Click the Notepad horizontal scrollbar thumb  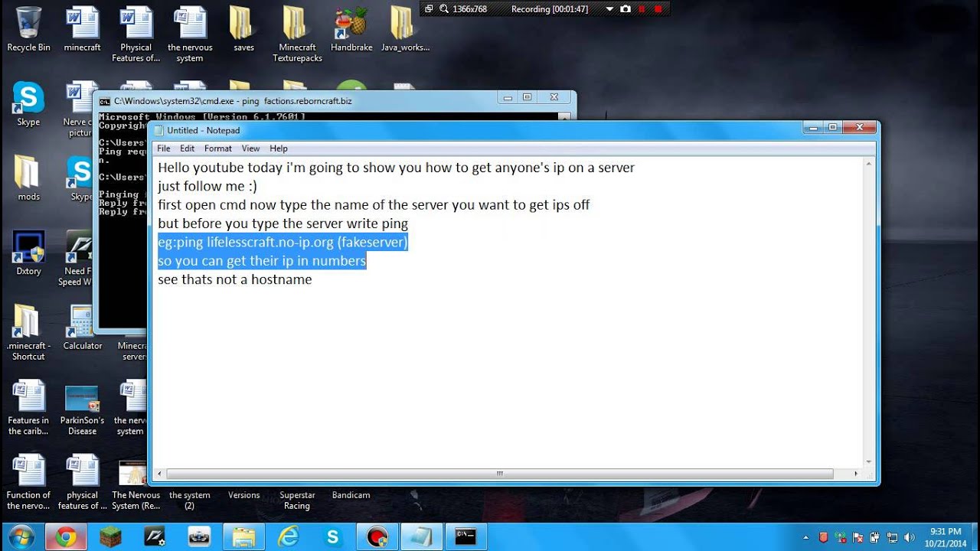499,474
